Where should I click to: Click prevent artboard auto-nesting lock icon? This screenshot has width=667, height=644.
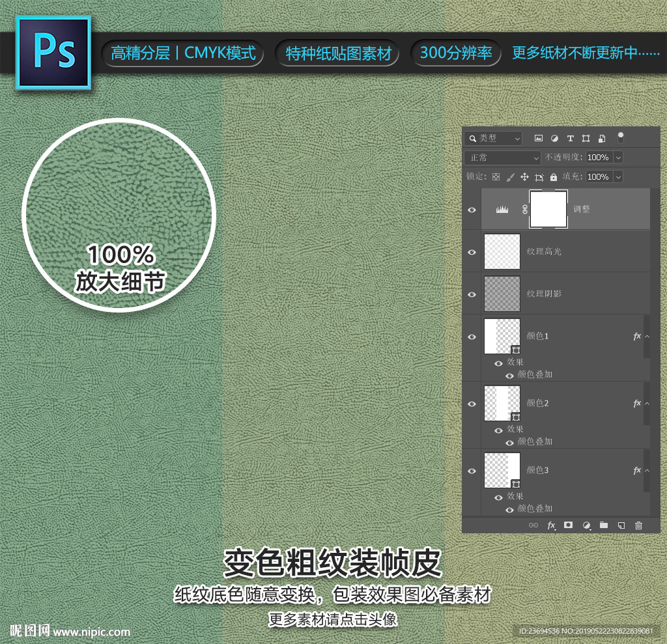click(539, 177)
